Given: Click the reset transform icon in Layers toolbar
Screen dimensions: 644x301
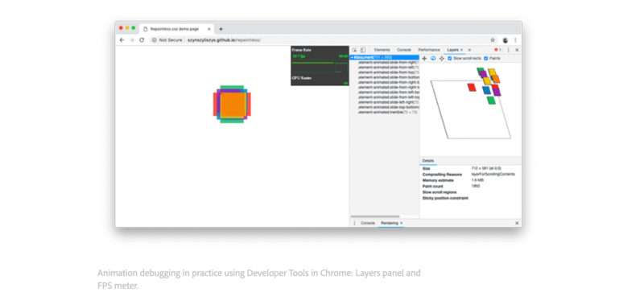Looking at the screenshot, I should pos(441,58).
